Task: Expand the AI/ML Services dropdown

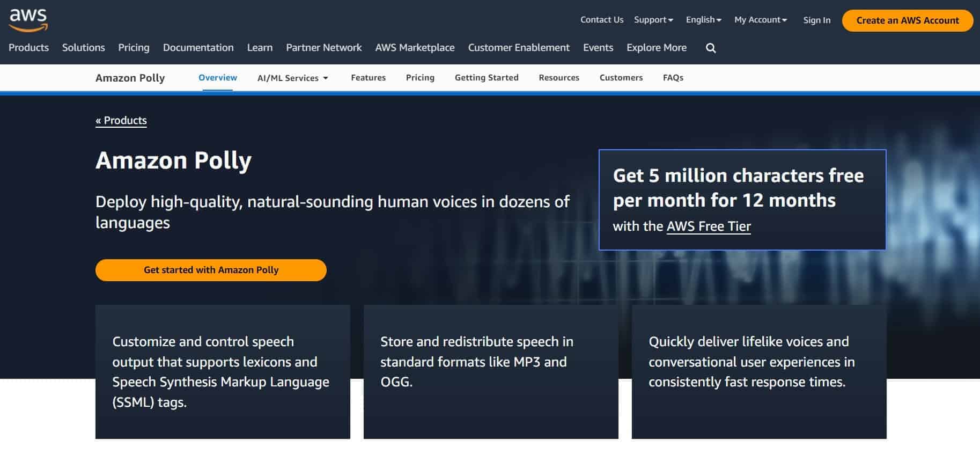Action: (x=293, y=78)
